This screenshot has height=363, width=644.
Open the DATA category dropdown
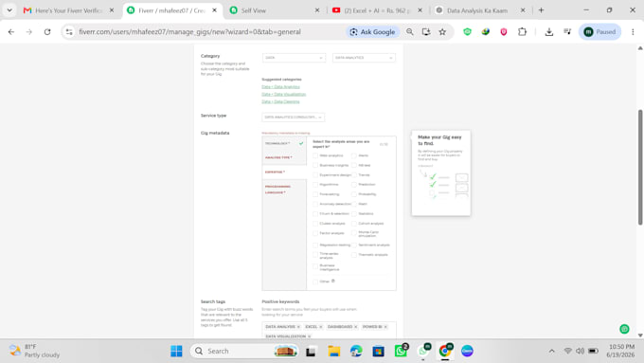coord(295,58)
